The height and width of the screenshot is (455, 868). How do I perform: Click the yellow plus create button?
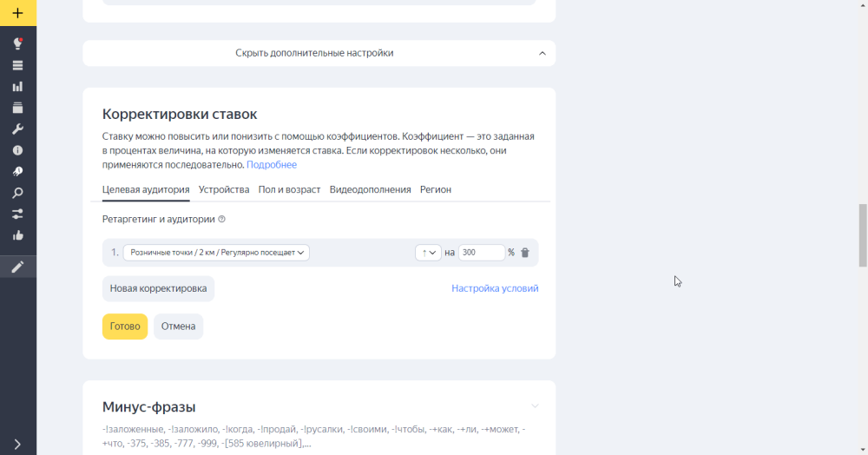point(17,13)
